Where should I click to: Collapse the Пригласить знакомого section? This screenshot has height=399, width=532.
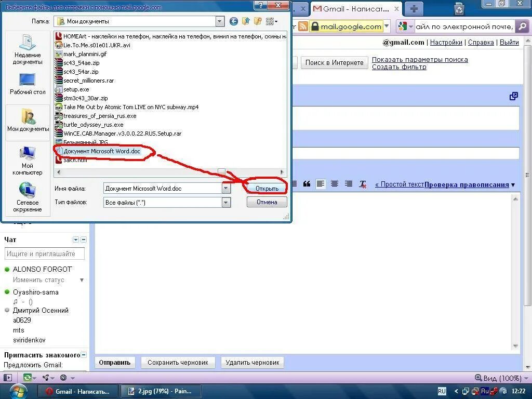pyautogui.click(x=84, y=355)
